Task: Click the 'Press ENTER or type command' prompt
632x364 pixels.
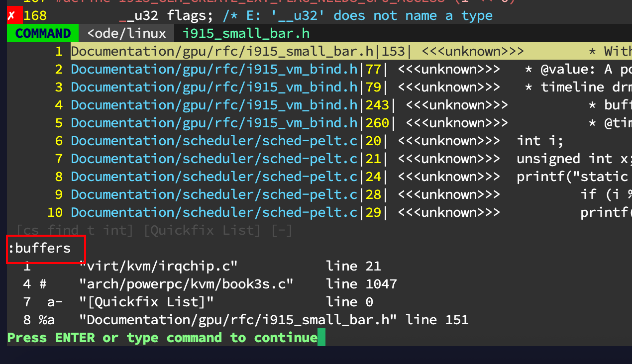Action: pyautogui.click(x=162, y=338)
